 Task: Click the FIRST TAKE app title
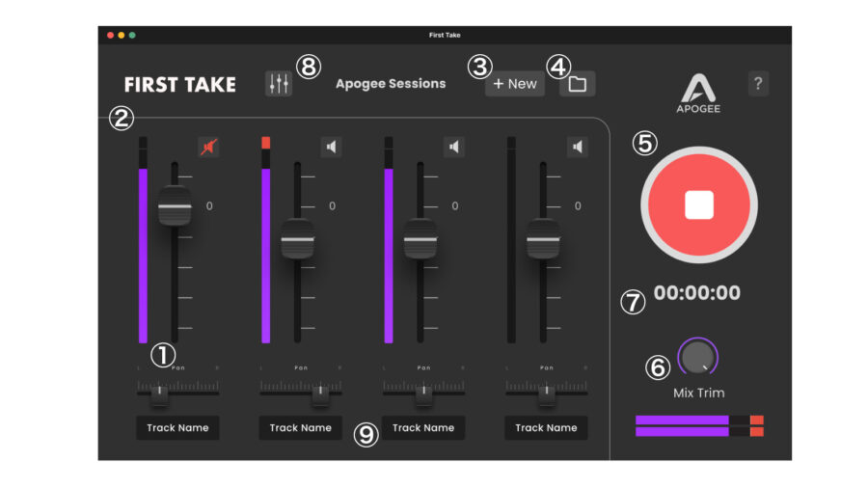[180, 85]
